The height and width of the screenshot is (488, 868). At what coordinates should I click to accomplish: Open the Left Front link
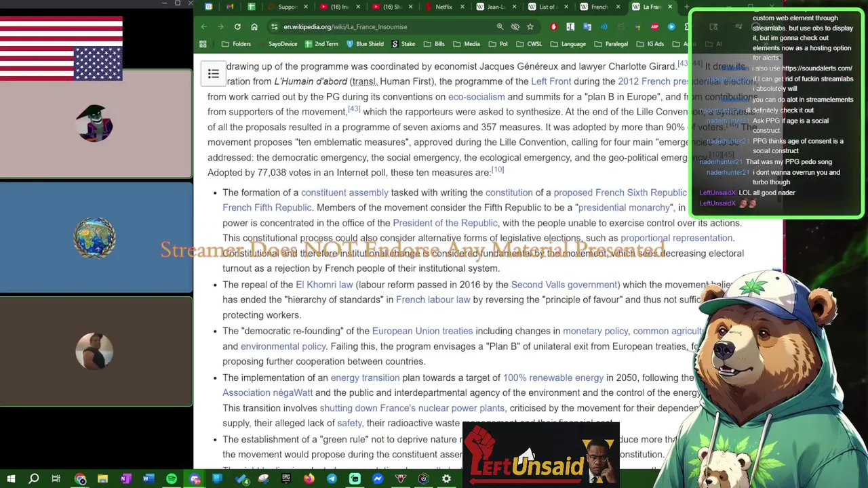pos(551,81)
